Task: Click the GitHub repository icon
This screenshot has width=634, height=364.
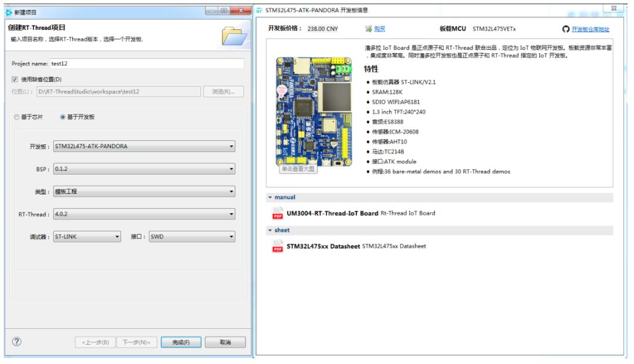Action: pyautogui.click(x=566, y=29)
